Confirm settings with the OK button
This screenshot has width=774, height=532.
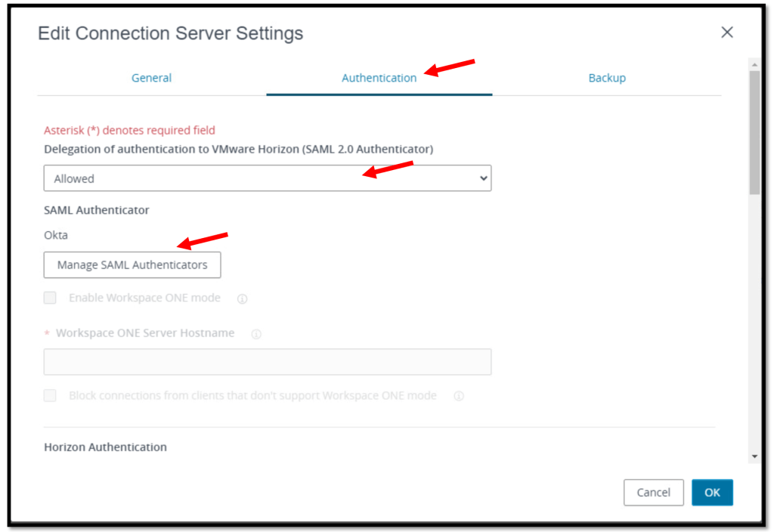[712, 492]
